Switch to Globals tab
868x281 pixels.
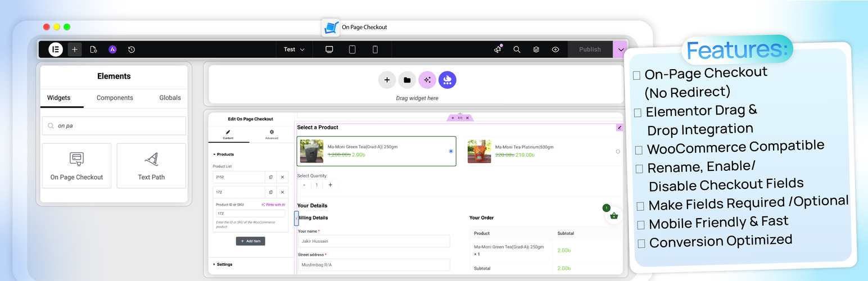click(x=170, y=98)
